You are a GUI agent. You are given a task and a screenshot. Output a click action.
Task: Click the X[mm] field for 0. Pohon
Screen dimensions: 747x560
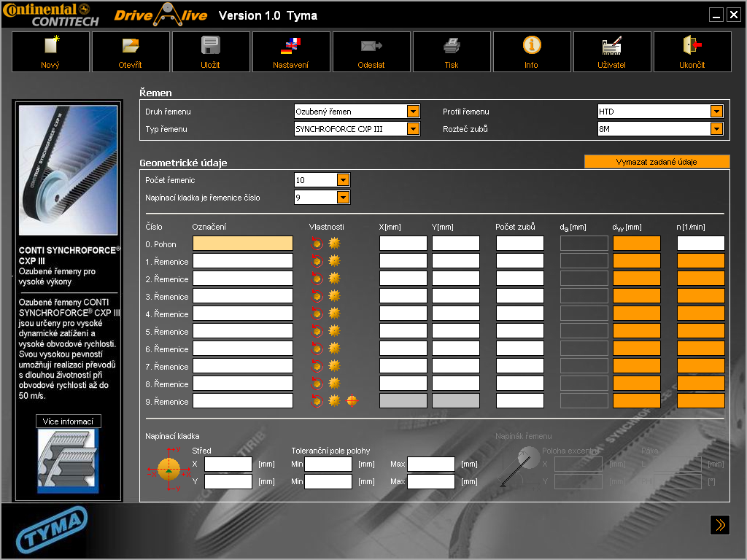pos(403,244)
